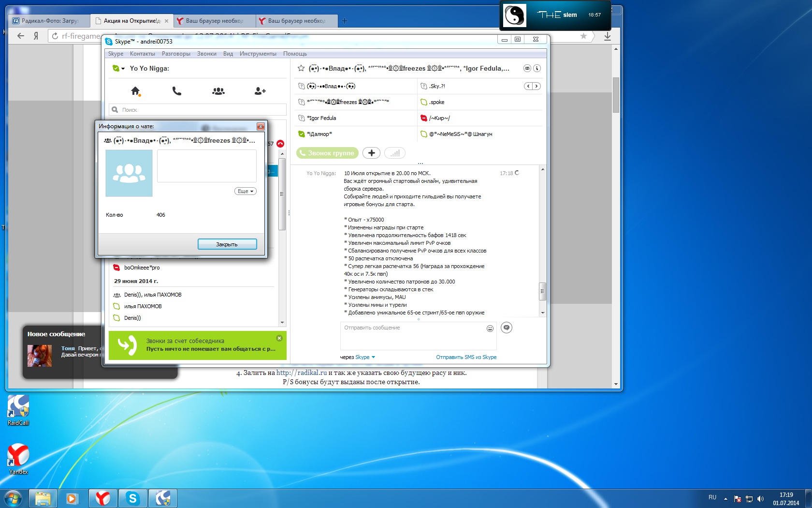Select conversation илья ПАХОМОВ
The width and height of the screenshot is (812, 508).
(143, 306)
